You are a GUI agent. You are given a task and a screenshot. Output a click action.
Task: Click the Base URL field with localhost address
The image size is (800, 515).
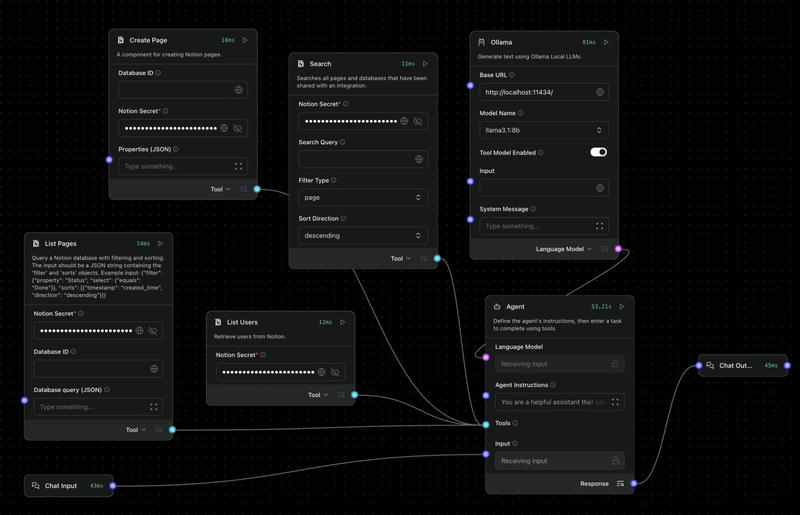point(544,92)
